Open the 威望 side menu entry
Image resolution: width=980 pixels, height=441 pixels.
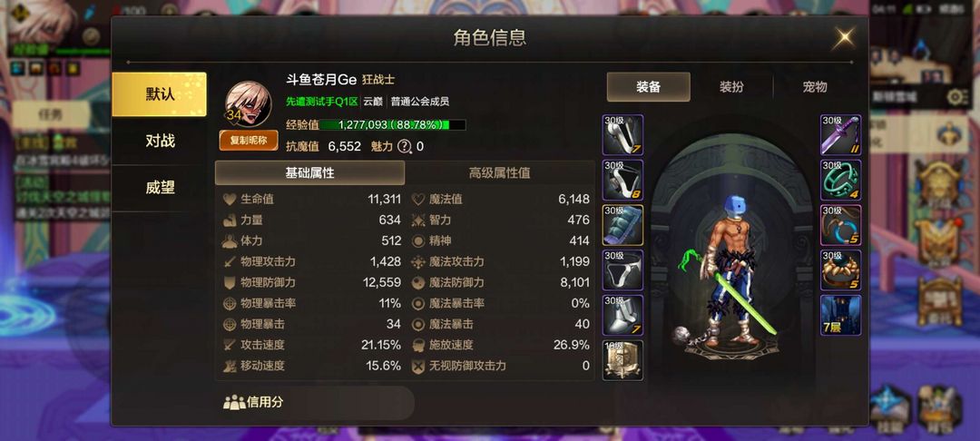[x=160, y=188]
